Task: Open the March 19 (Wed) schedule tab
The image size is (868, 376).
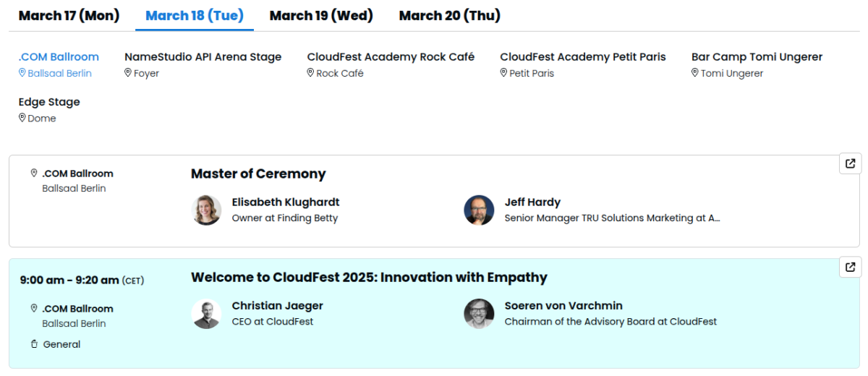Action: click(321, 16)
